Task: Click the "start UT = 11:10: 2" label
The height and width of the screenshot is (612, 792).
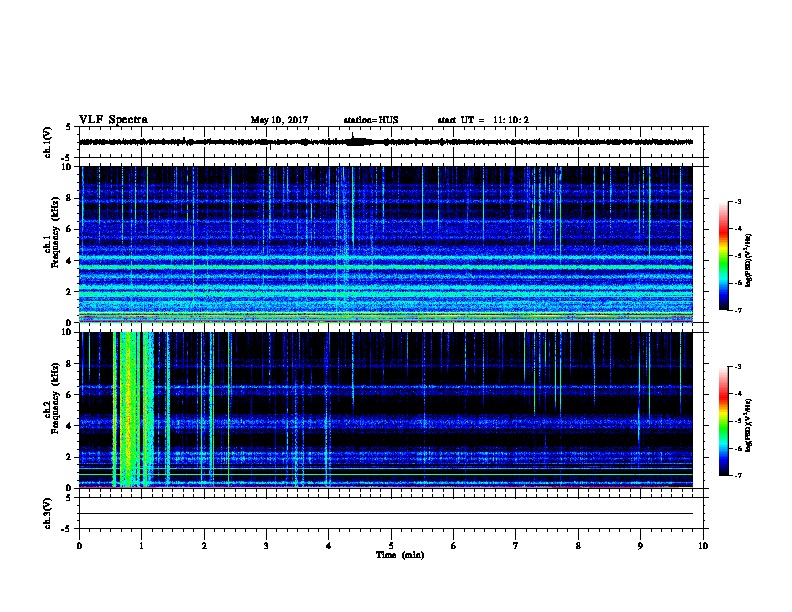Action: coord(483,120)
